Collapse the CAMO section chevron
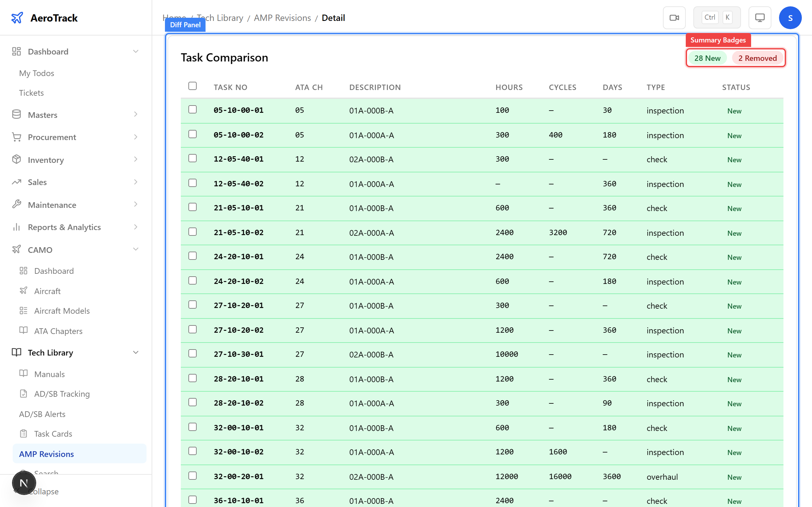The width and height of the screenshot is (812, 507). [x=135, y=249]
